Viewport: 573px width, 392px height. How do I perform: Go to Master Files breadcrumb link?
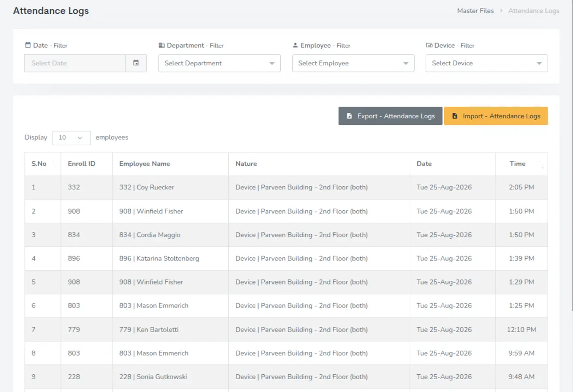[476, 11]
